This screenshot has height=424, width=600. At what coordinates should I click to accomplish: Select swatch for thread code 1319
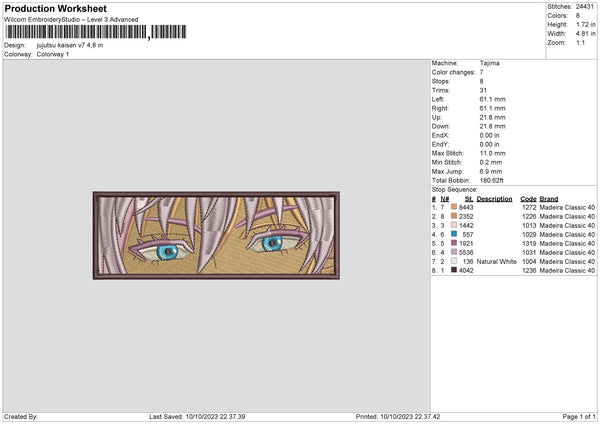coord(454,243)
